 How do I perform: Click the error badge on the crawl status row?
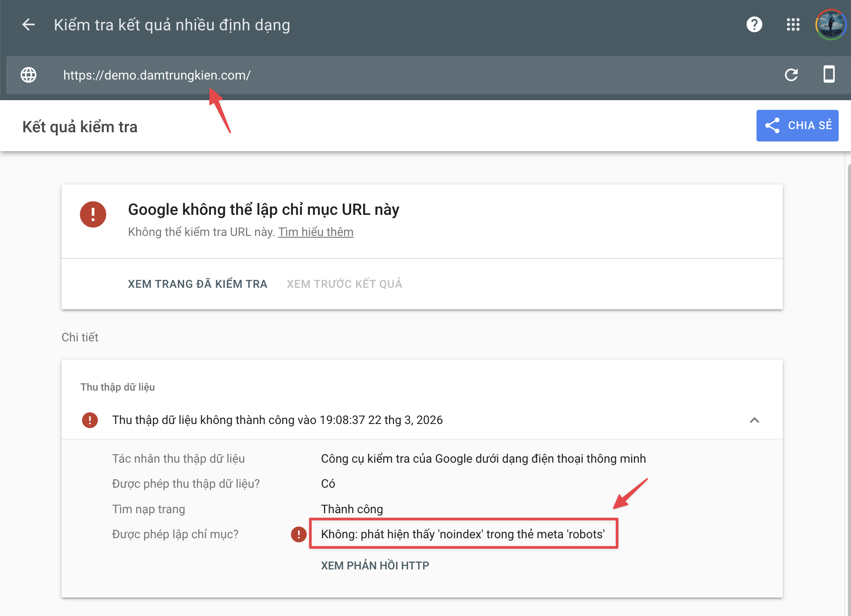(90, 420)
